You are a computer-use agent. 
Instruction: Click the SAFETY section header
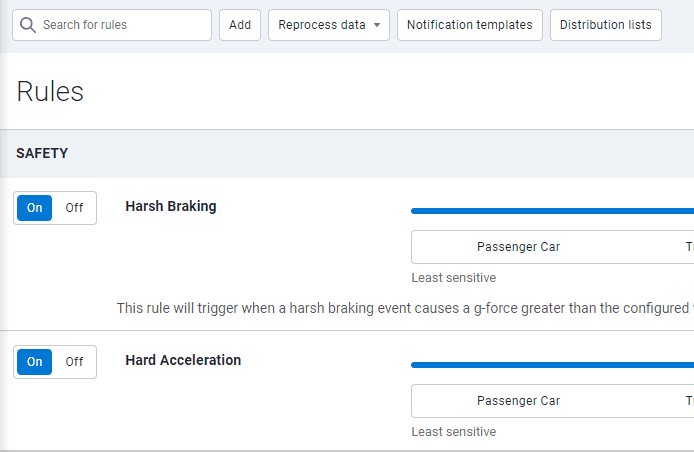[x=42, y=153]
